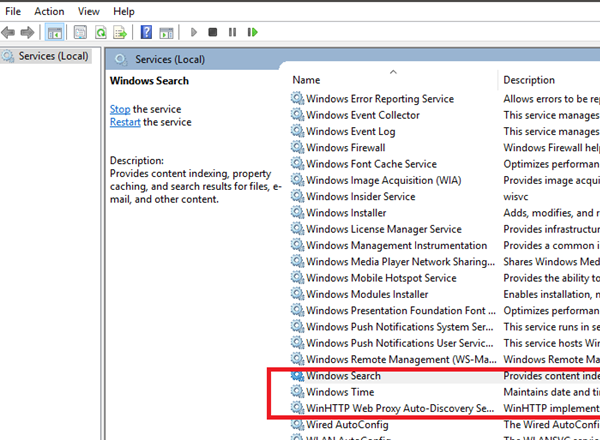The width and height of the screenshot is (600, 440).
Task: Click the Forward arrow toolbar icon
Action: pos(27,33)
